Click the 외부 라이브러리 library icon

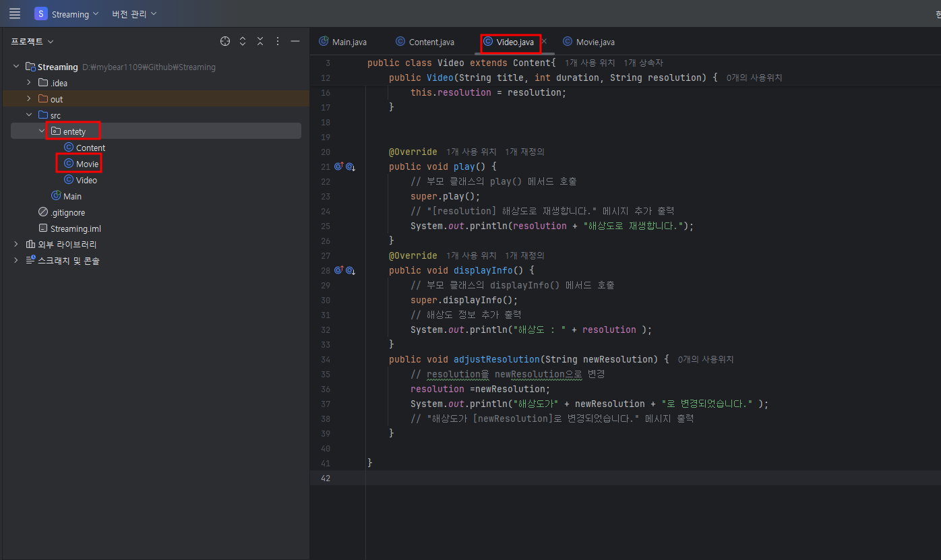[x=30, y=245]
